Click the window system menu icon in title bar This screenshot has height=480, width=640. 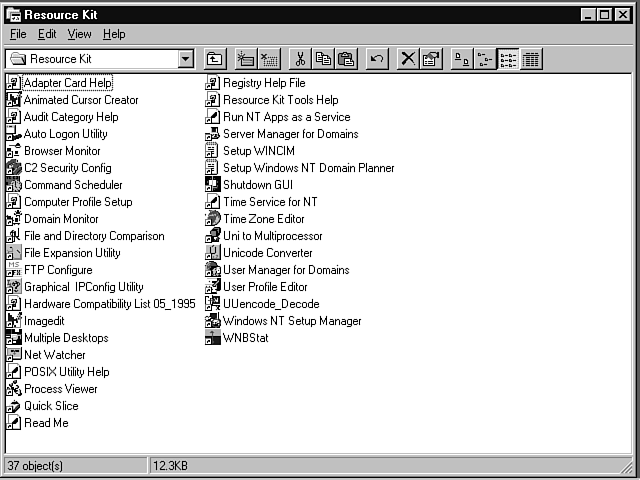(13, 14)
